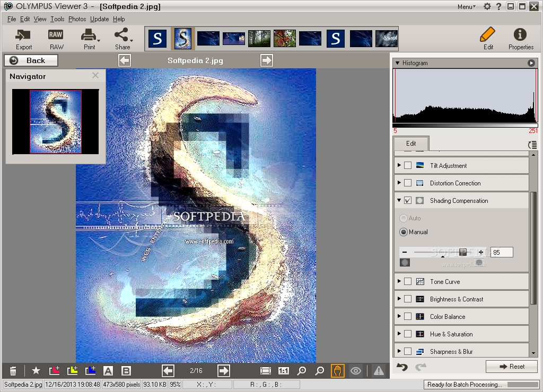Toggle the eye preview icon
This screenshot has height=392, width=543.
pos(356,371)
